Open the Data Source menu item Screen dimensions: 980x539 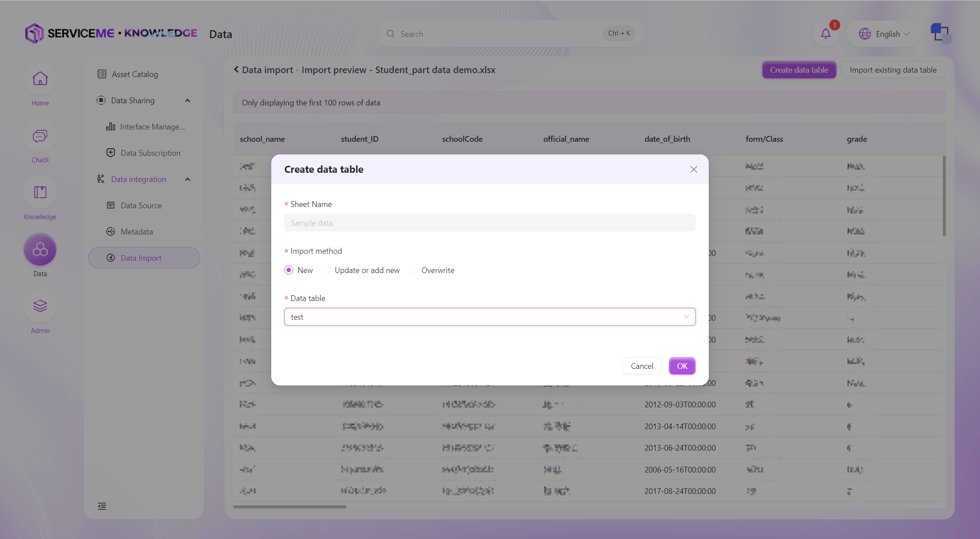(x=141, y=206)
